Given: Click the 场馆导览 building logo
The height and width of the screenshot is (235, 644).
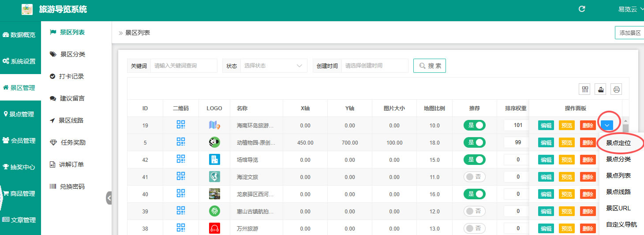Looking at the screenshot, I should [214, 160].
